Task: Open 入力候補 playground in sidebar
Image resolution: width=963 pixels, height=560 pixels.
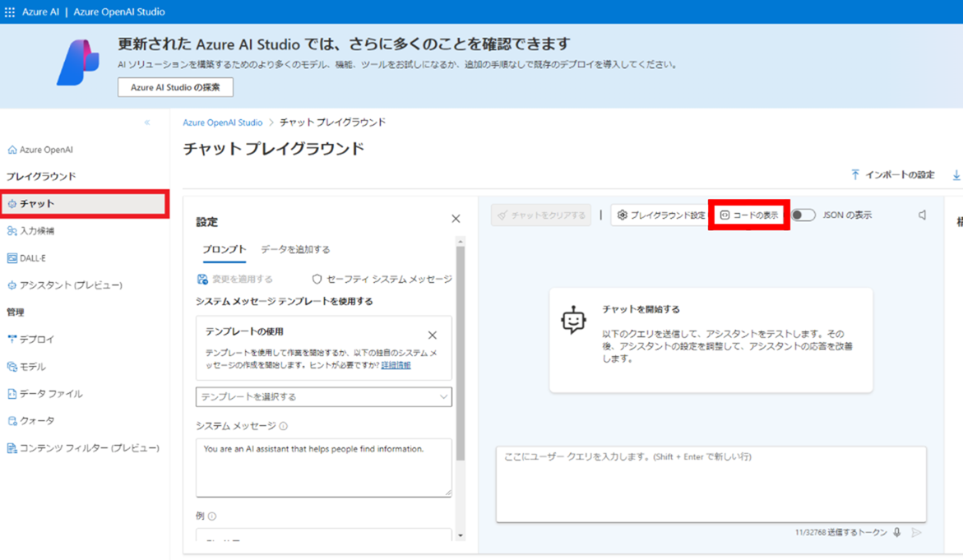Action: (x=30, y=231)
